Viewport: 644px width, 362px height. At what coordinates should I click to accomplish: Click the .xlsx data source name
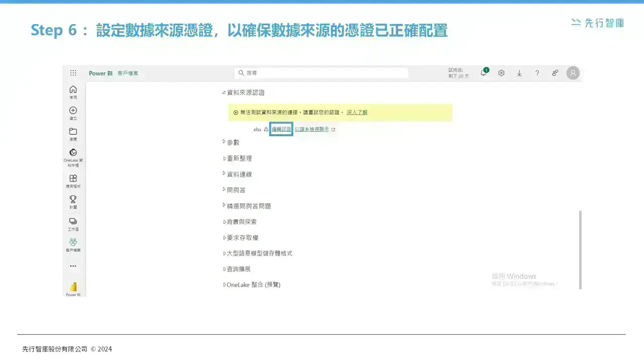[x=257, y=129]
